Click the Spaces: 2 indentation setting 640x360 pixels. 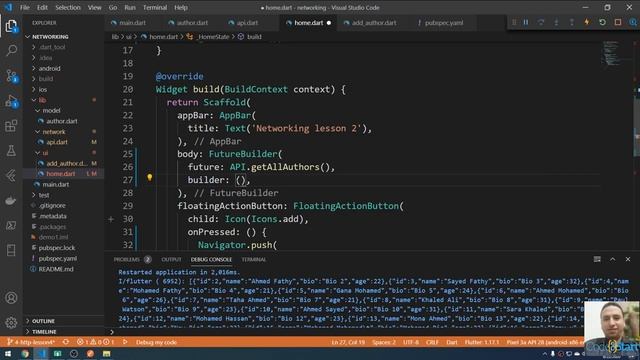(384, 342)
